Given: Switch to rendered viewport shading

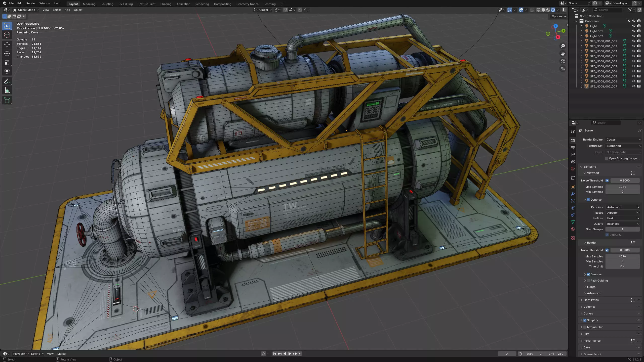Looking at the screenshot, I should pyautogui.click(x=553, y=10).
